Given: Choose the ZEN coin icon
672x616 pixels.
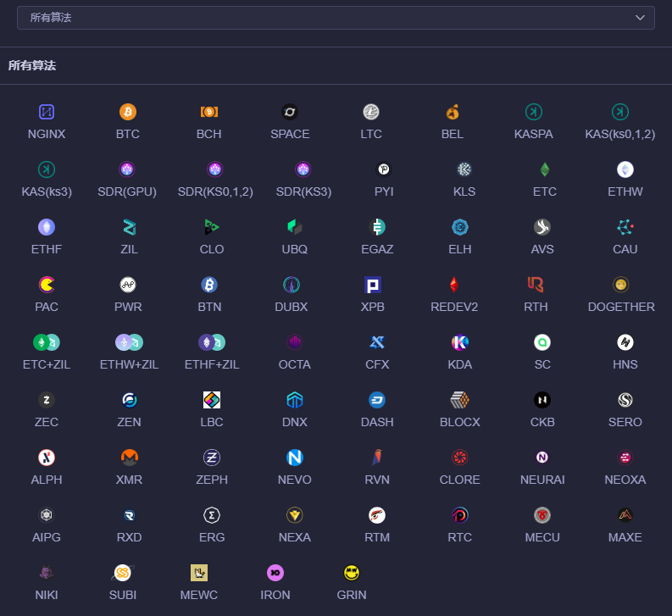Looking at the screenshot, I should click(129, 400).
